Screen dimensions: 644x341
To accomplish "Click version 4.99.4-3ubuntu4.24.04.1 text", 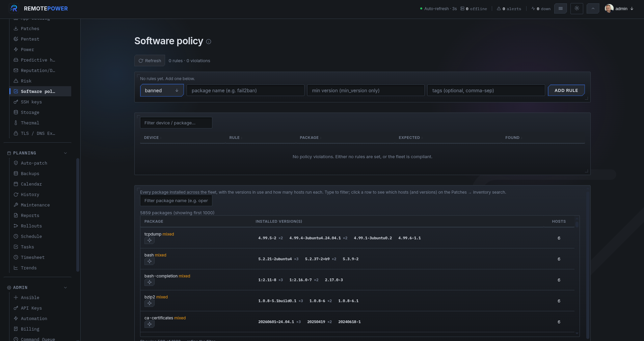I will tap(315, 238).
